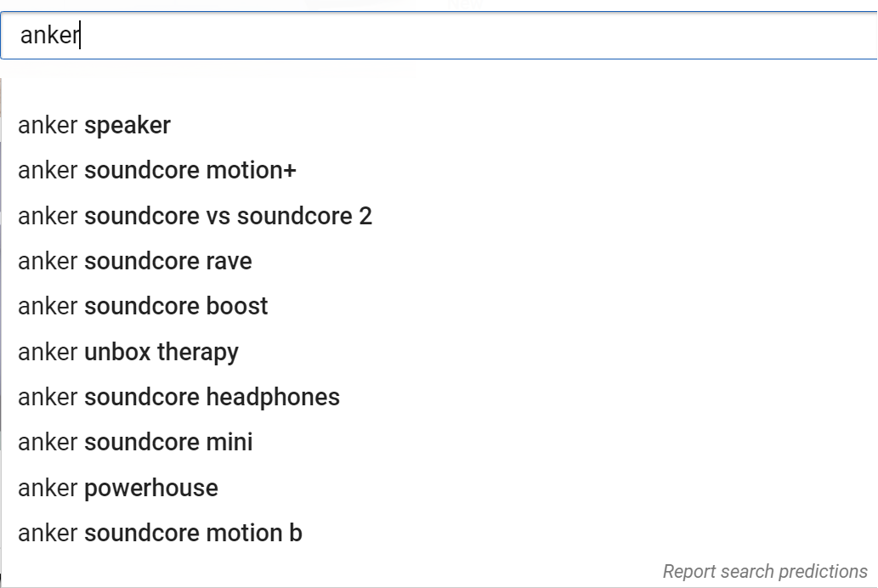Select the suggestion comparing two soundcore models
Viewport: 878px width, 588px height.
pos(195,216)
